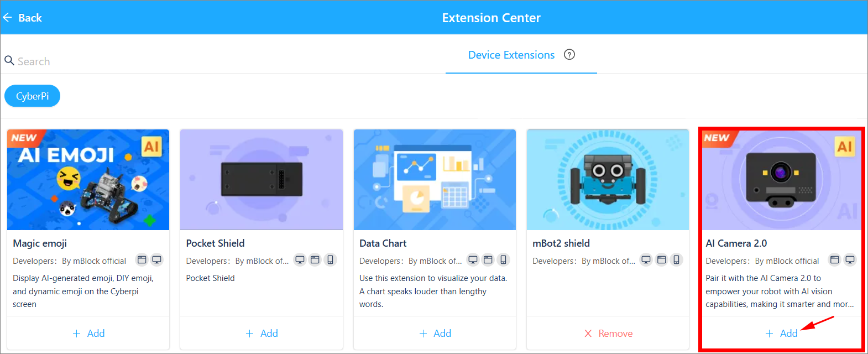Click Pocket Shield browser platform icon
Viewport: 868px width, 354px height.
point(315,260)
